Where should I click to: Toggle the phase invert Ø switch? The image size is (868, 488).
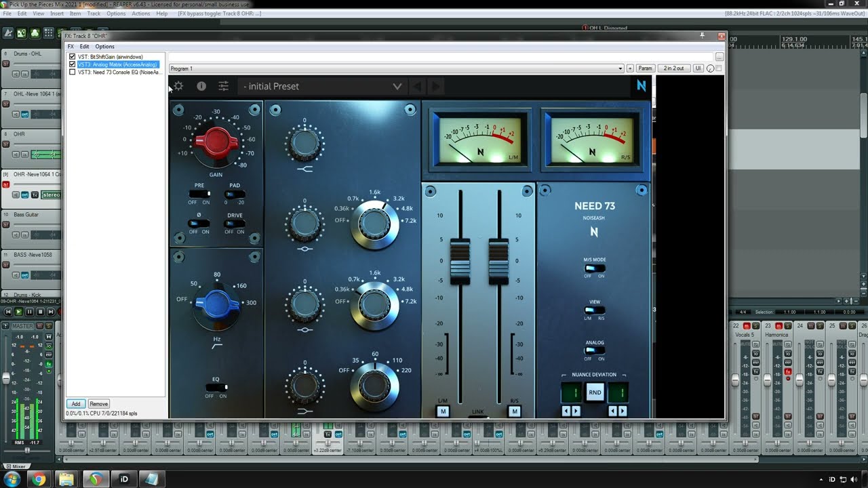point(199,224)
